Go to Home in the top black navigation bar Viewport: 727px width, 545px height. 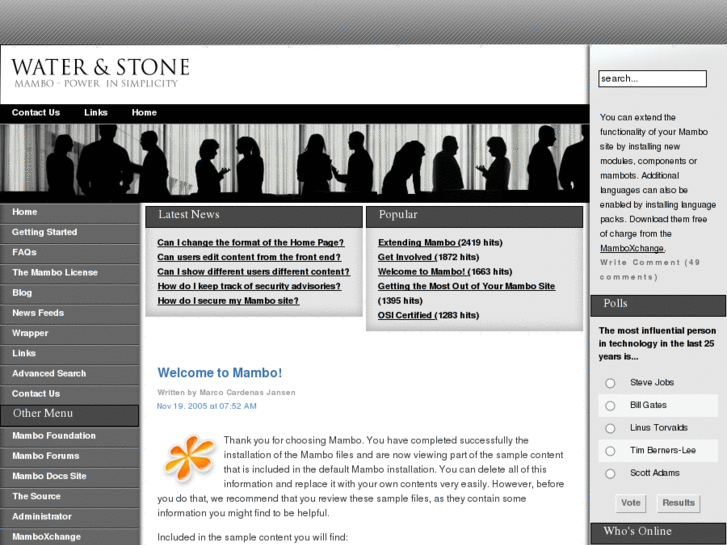144,113
